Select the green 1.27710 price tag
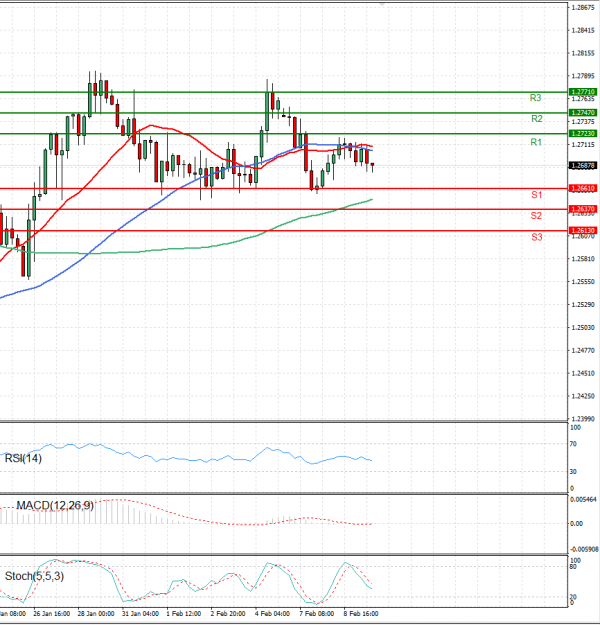The image size is (600, 625). coord(583,92)
